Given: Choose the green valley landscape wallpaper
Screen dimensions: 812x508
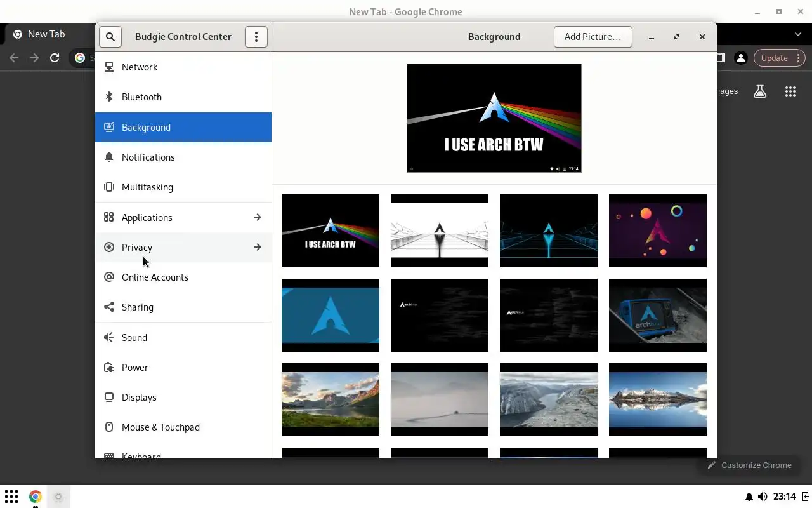Looking at the screenshot, I should click(x=331, y=399).
